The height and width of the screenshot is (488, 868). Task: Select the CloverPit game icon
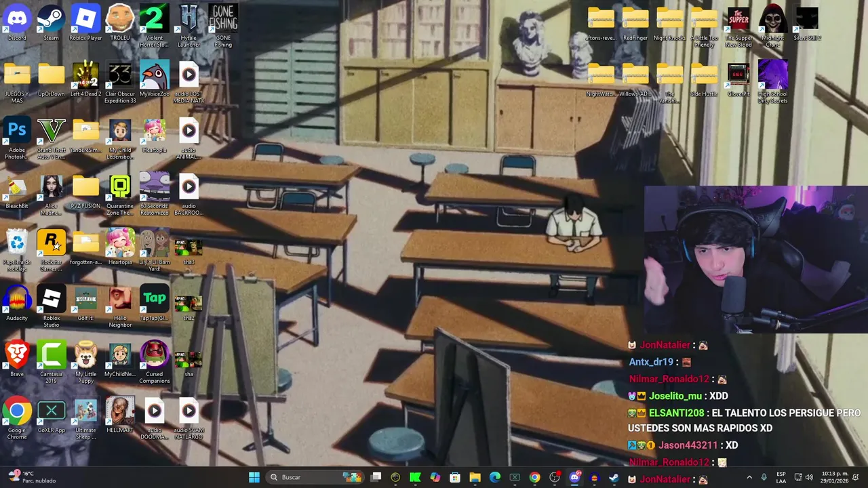click(x=738, y=79)
